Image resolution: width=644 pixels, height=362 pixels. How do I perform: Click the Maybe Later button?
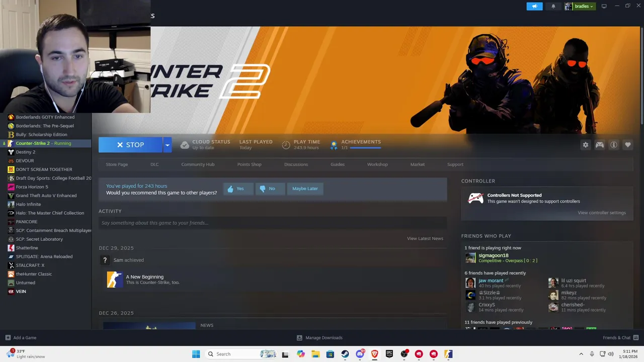tap(305, 189)
